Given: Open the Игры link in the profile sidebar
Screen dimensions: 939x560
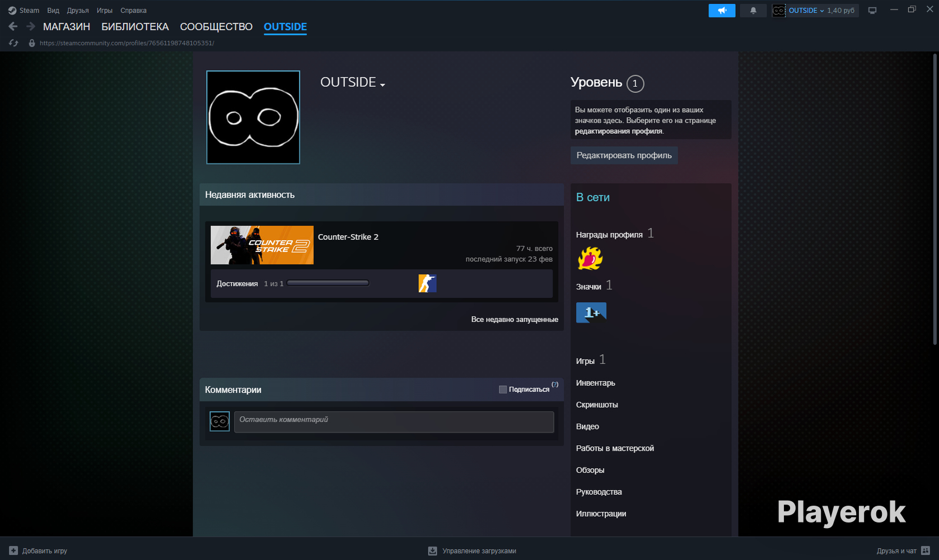Looking at the screenshot, I should (x=585, y=361).
